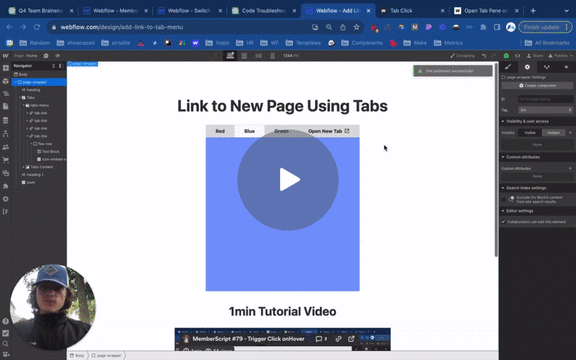Collapse the tabs-menu node in Navigator

(x=24, y=105)
